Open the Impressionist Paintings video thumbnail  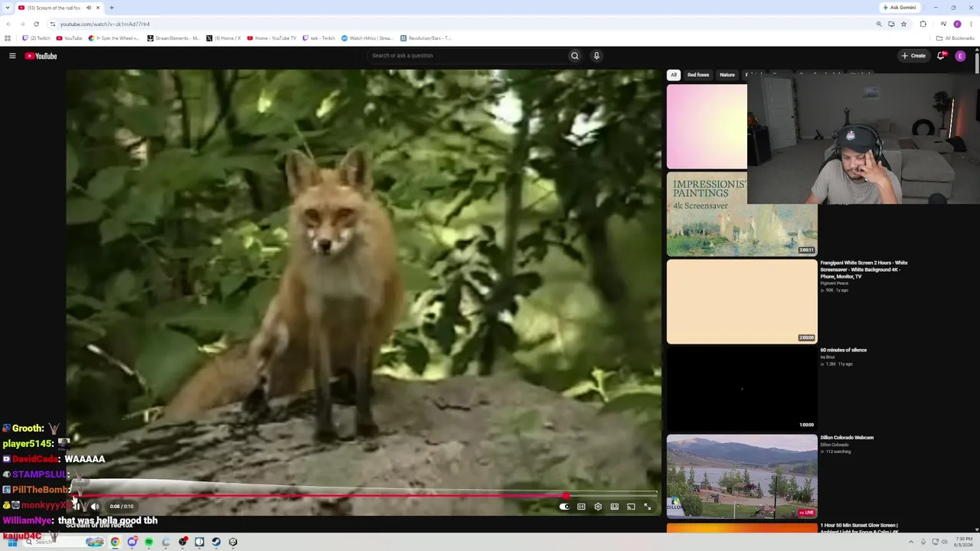click(742, 214)
